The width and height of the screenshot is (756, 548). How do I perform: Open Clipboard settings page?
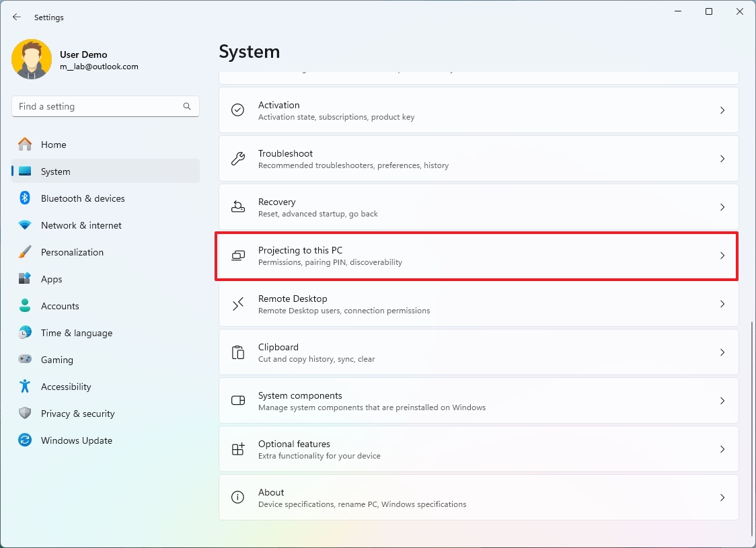(x=479, y=352)
